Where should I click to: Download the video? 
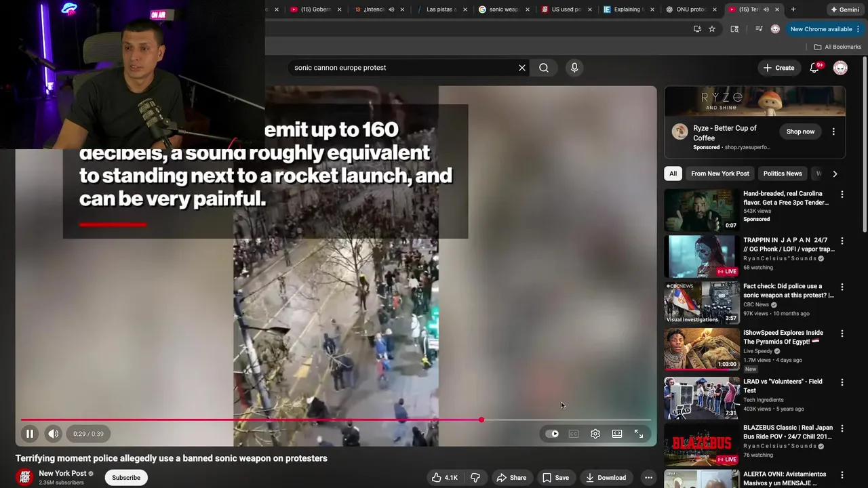click(x=606, y=478)
